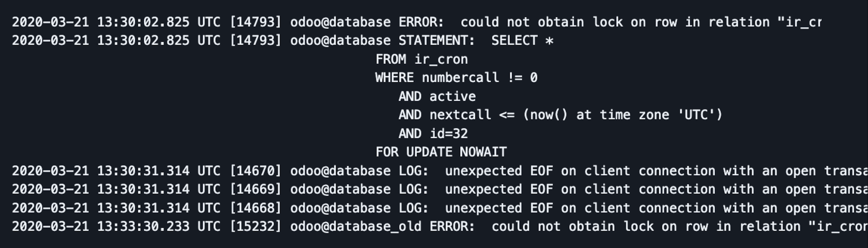Click the truncated "ir_cr relation name on first line
Image resolution: width=868 pixels, height=248 pixels.
pyautogui.click(x=799, y=22)
